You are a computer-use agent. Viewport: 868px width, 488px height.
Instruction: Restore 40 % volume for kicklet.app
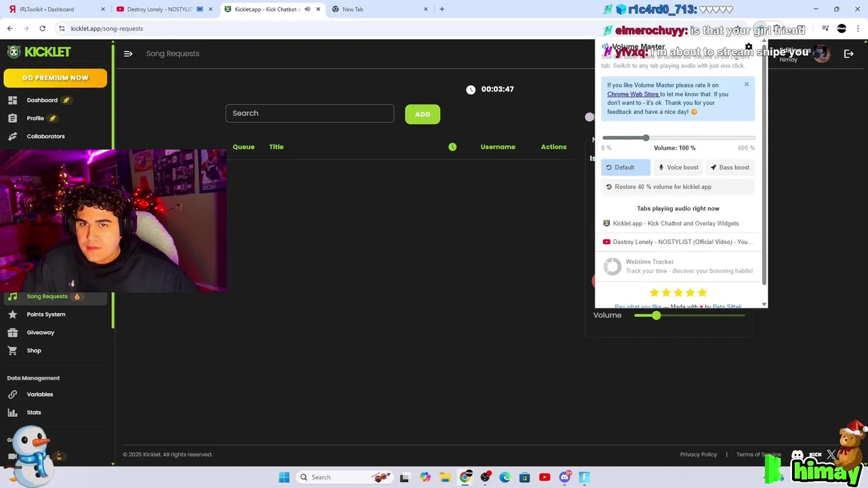[677, 187]
